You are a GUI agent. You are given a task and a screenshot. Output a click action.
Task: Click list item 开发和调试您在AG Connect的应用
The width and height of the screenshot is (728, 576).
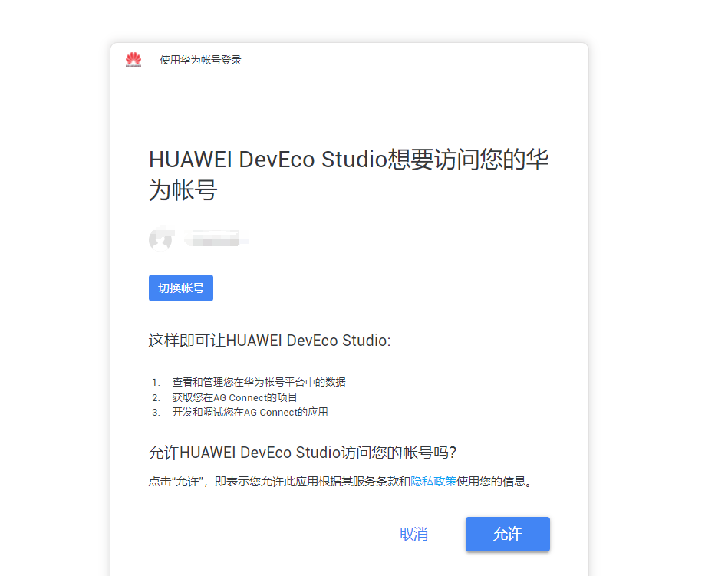click(x=250, y=412)
